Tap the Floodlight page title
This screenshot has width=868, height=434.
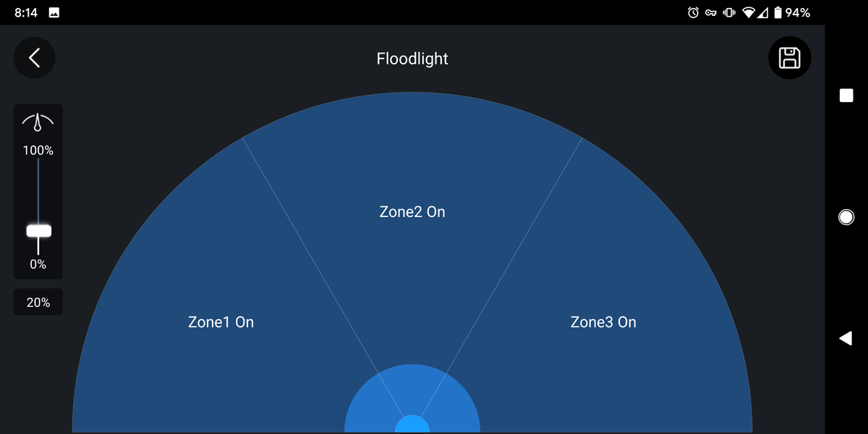pos(412,59)
